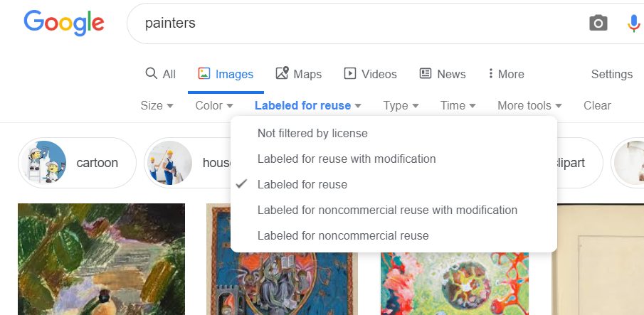Screen dimensions: 644x315
Task: Expand the Time filter dropdown
Action: click(x=458, y=105)
